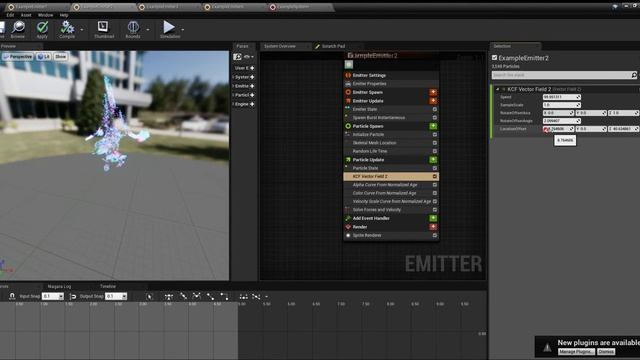Viewport: 640px width, 360px height.
Task: Click Manage Plugins in the notification
Action: coord(576,352)
